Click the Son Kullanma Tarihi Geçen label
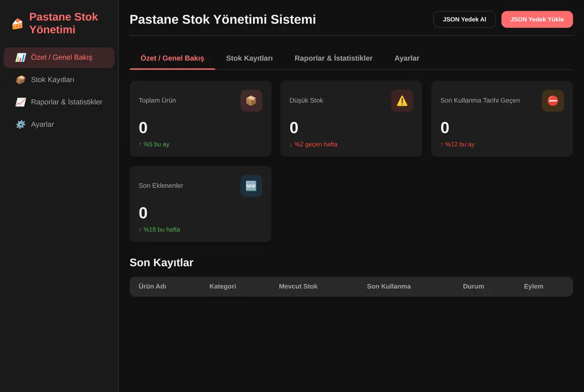584x392 pixels. click(x=480, y=101)
